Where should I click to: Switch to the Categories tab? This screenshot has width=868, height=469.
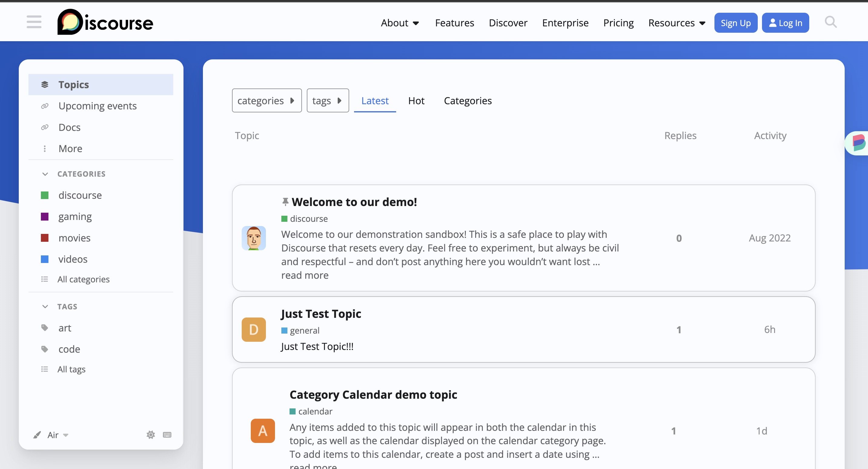pyautogui.click(x=468, y=101)
